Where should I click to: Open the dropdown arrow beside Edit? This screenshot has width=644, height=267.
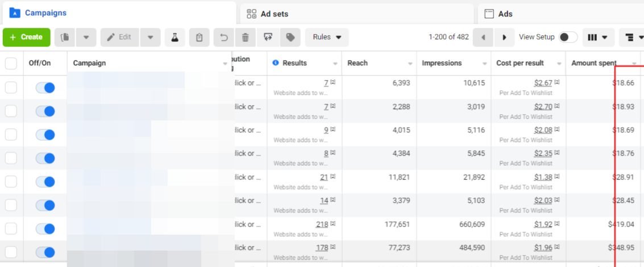(x=150, y=37)
